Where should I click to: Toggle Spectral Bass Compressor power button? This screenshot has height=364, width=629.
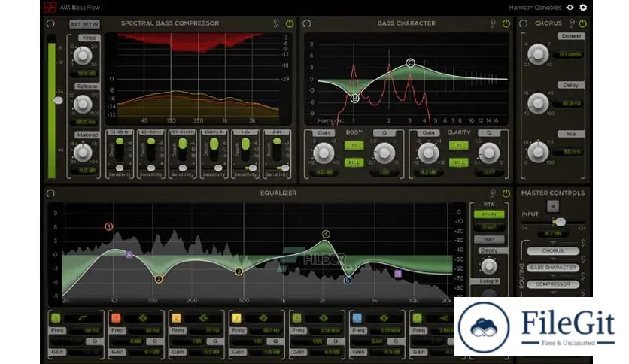289,23
